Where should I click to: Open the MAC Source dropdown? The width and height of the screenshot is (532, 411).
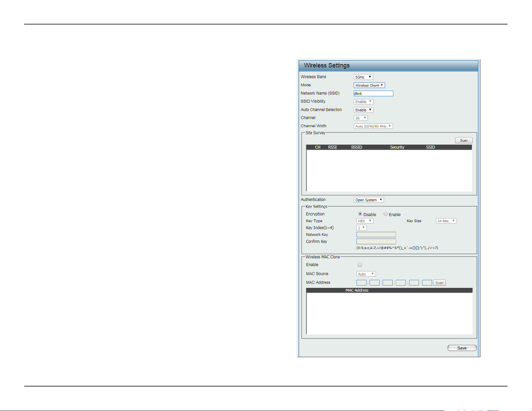(366, 274)
